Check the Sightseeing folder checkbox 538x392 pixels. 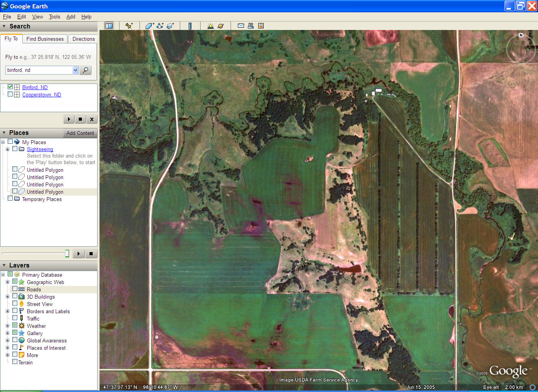[x=15, y=149]
